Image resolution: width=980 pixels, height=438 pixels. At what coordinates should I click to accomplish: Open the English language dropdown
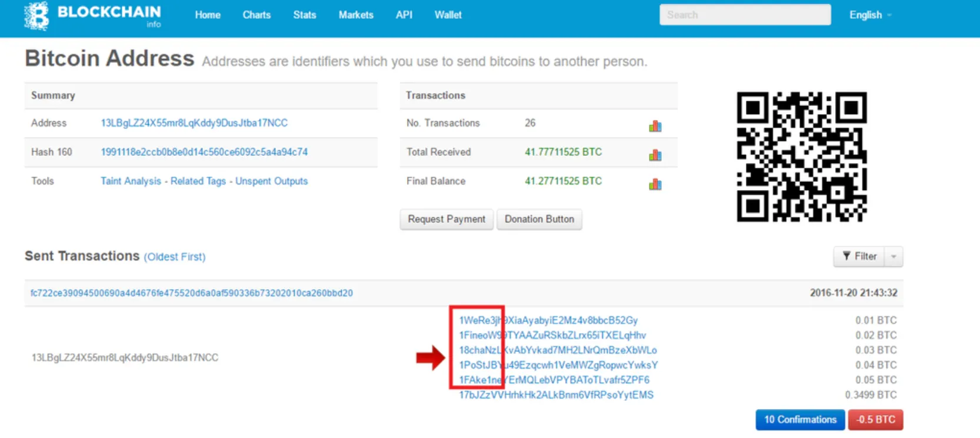(x=869, y=15)
